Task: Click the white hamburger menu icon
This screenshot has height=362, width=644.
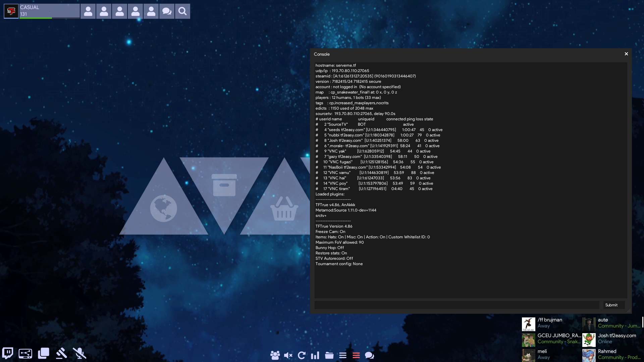Action: [343, 355]
